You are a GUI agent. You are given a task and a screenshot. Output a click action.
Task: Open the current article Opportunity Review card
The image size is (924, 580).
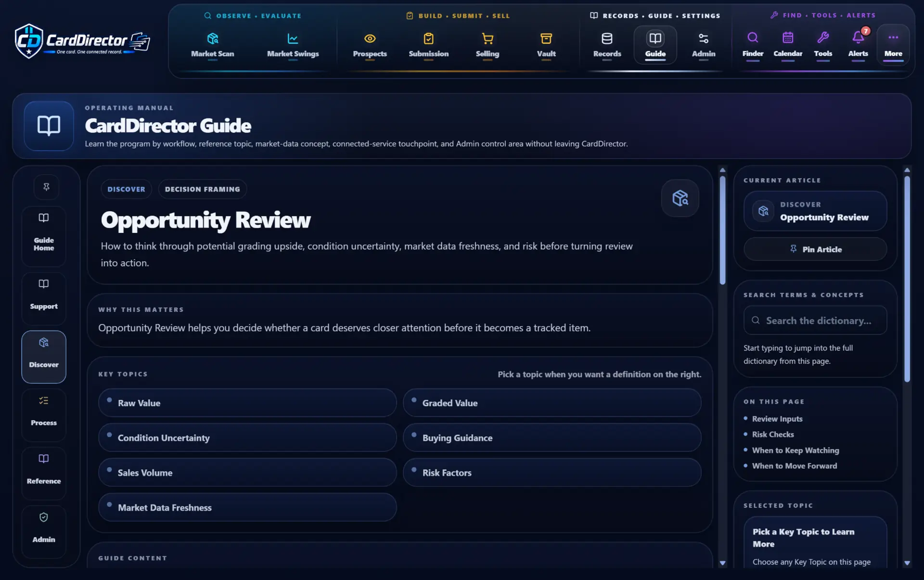815,211
